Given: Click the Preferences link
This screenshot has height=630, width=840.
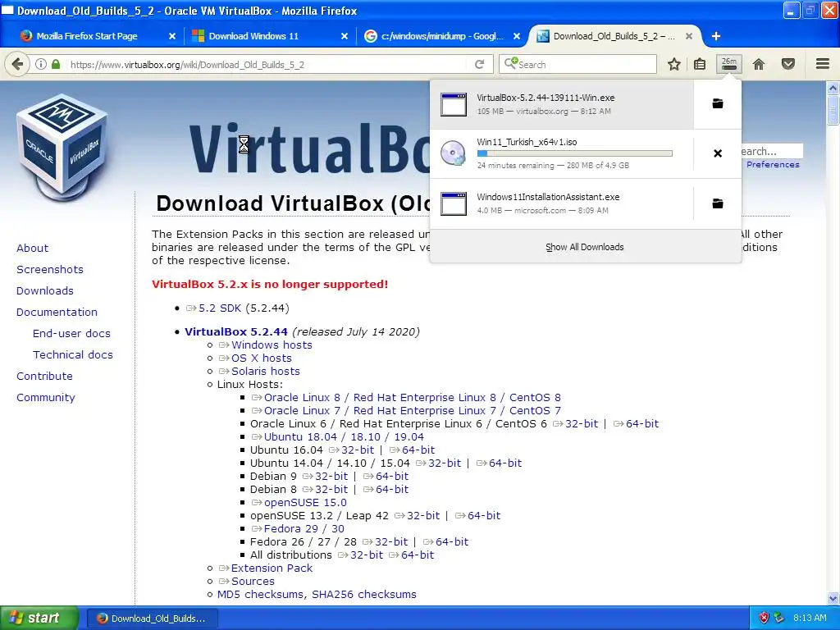Looking at the screenshot, I should click(773, 164).
